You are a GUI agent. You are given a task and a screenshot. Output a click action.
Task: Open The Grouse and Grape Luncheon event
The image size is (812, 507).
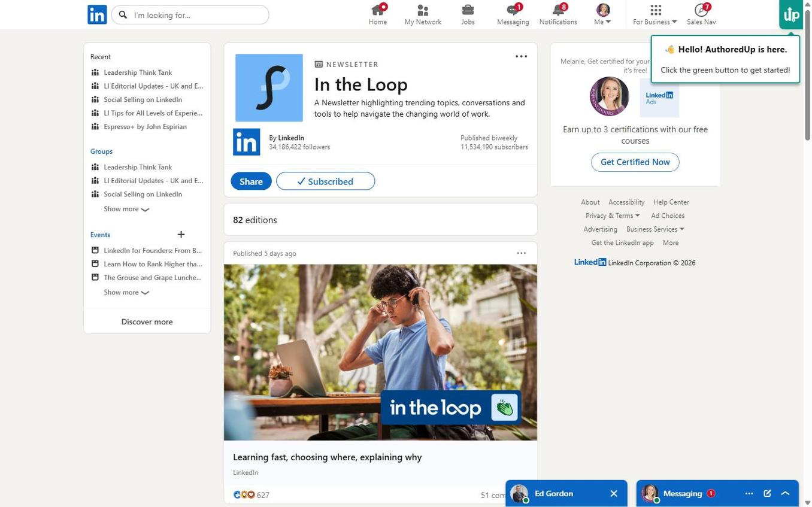click(x=153, y=278)
